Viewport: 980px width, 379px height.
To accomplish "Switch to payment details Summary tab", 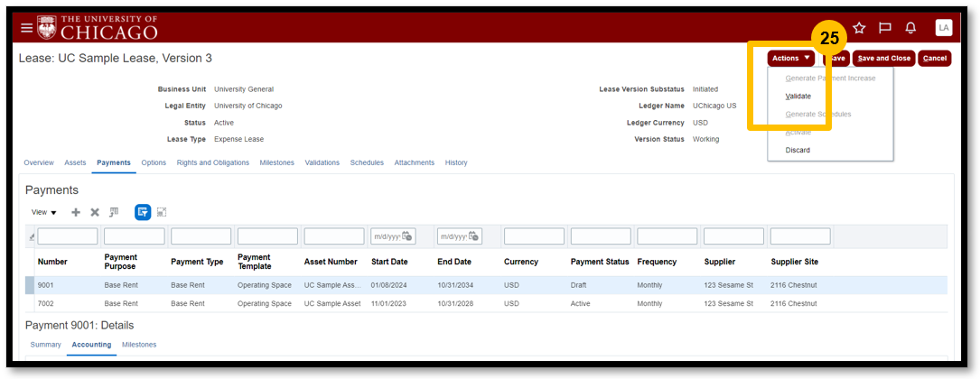I will coord(46,345).
